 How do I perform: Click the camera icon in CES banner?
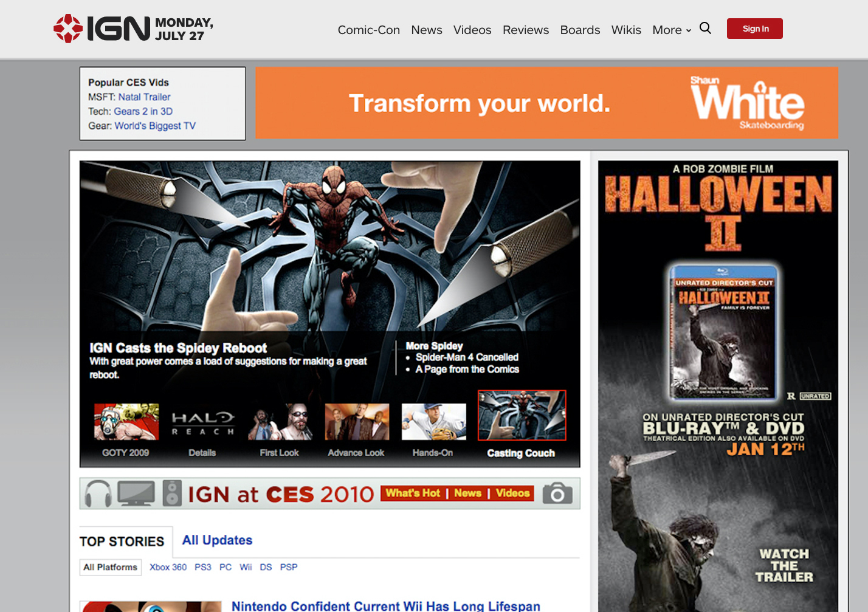point(557,493)
